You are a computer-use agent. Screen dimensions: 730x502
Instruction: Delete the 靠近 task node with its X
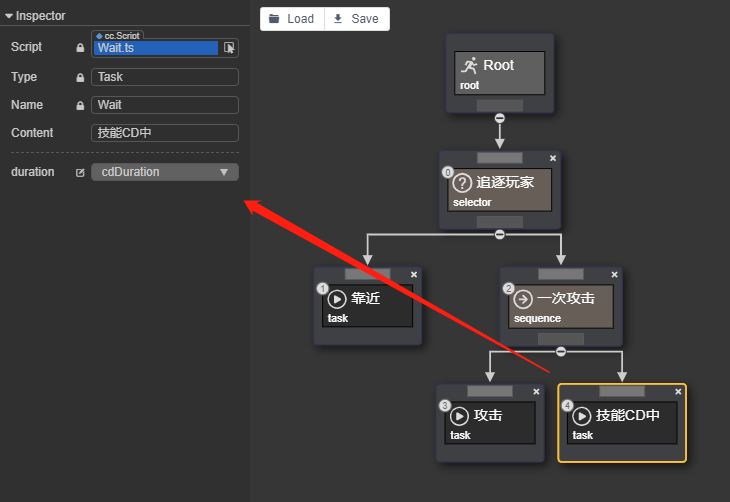pyautogui.click(x=414, y=274)
